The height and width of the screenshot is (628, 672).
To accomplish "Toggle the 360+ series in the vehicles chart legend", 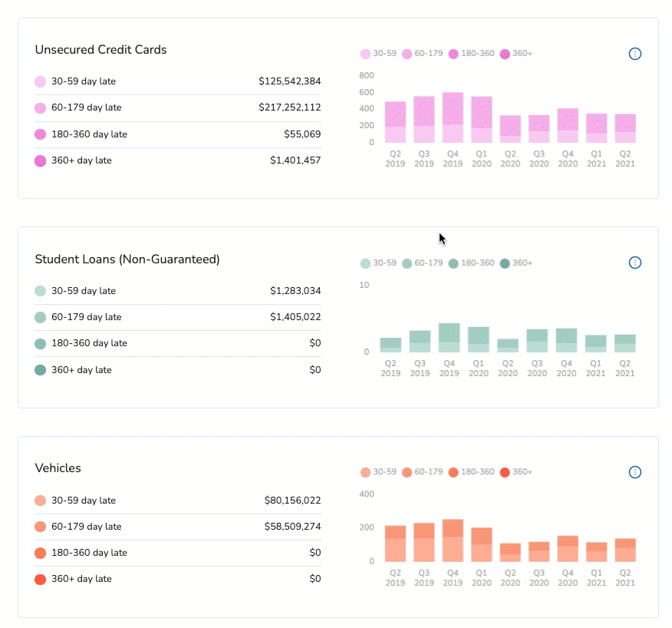I will pos(516,472).
